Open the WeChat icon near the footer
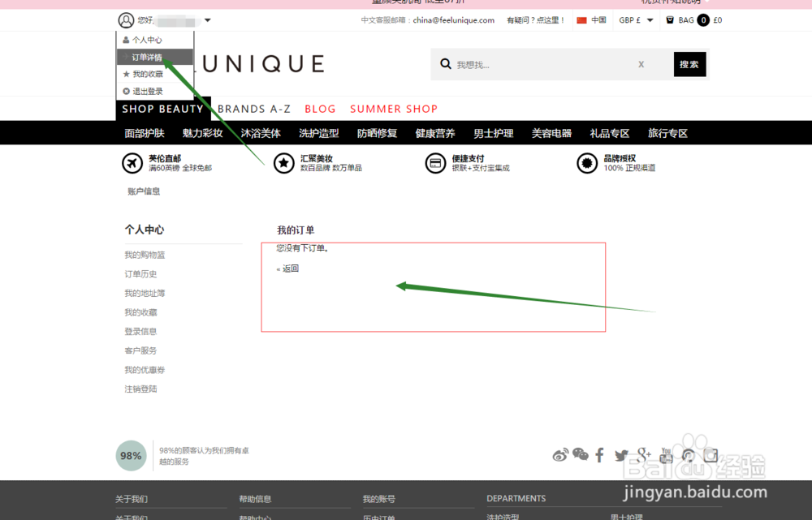The width and height of the screenshot is (812, 520). (x=580, y=455)
